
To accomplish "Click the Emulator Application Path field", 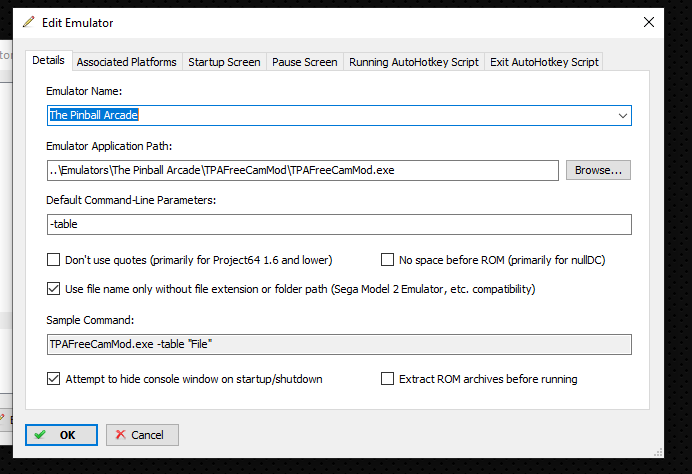I will pyautogui.click(x=303, y=170).
